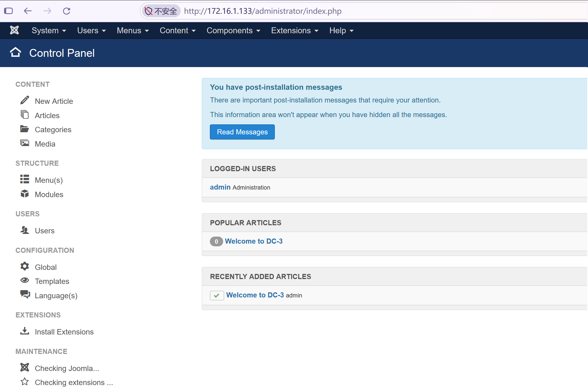Click the hit count badge 0
Image resolution: width=588 pixels, height=391 pixels.
[x=216, y=241]
